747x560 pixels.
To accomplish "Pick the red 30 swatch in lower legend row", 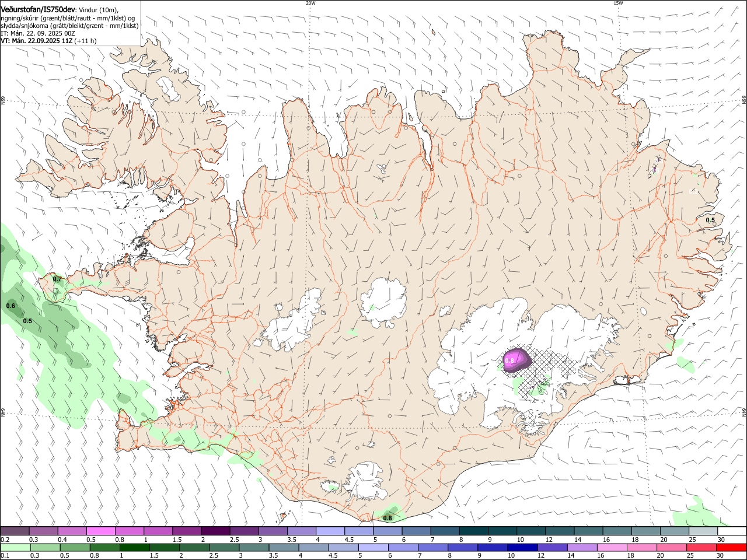I will (731, 548).
